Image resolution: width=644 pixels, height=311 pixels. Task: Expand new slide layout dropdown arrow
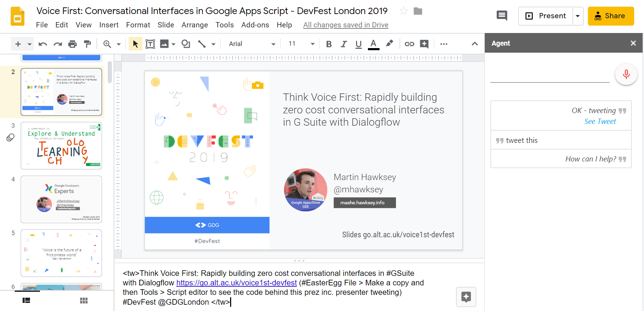[x=29, y=44]
